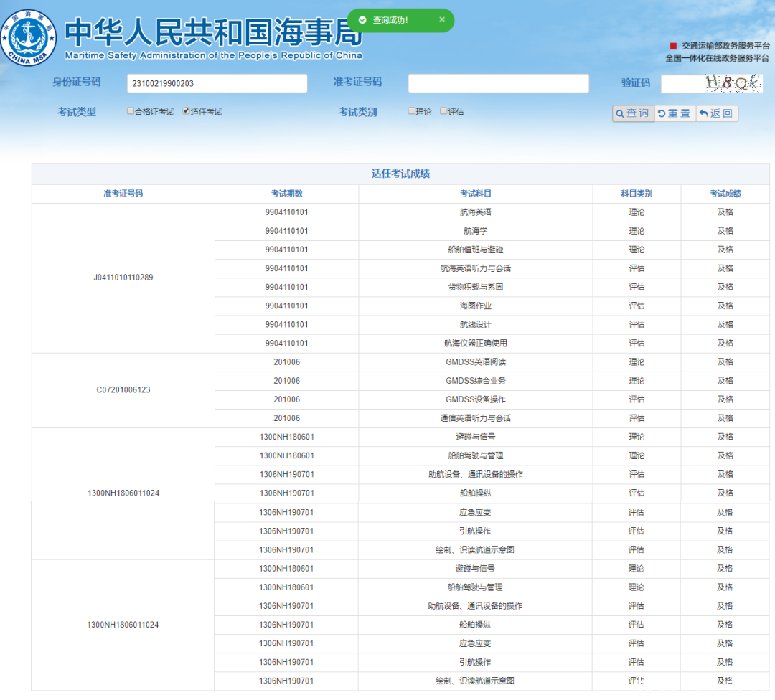Dismiss the 查询成功 toast via its X
The width and height of the screenshot is (775, 700).
442,20
